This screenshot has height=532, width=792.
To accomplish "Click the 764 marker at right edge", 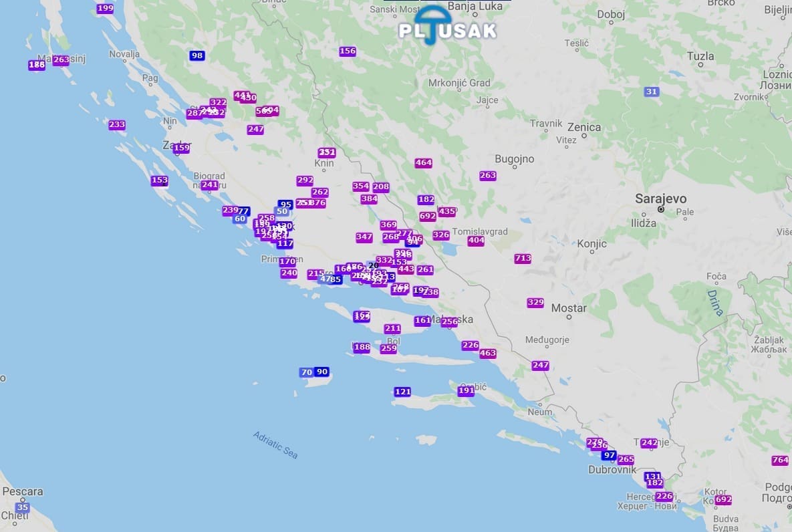I will (780, 460).
